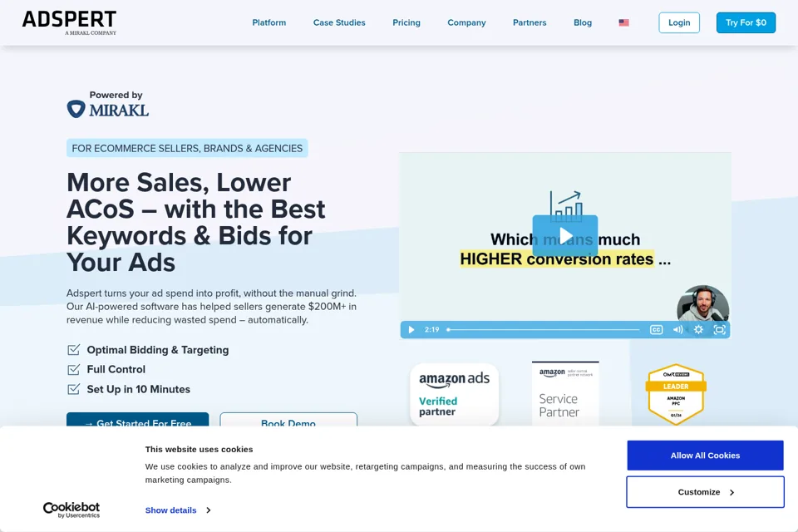Click the video time label 2:19
The height and width of the screenshot is (532, 798).
coord(431,329)
